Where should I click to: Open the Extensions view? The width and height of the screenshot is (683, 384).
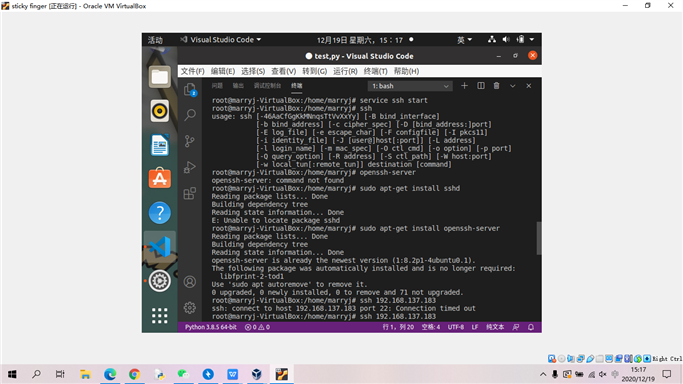tap(190, 193)
